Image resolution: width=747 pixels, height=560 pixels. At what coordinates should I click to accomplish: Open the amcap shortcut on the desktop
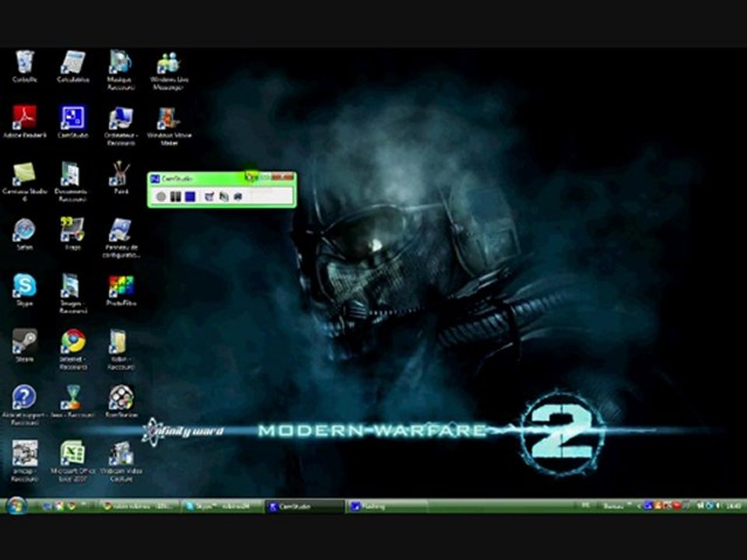pos(24,461)
